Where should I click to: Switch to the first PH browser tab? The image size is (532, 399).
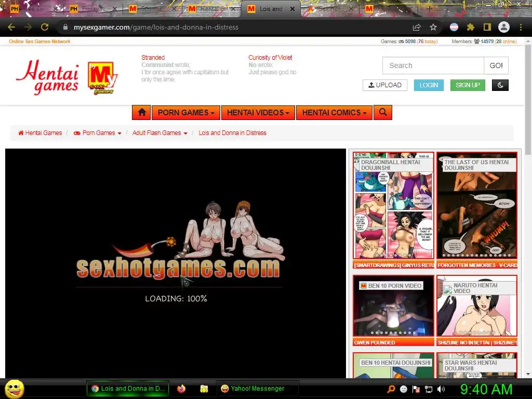click(33, 9)
